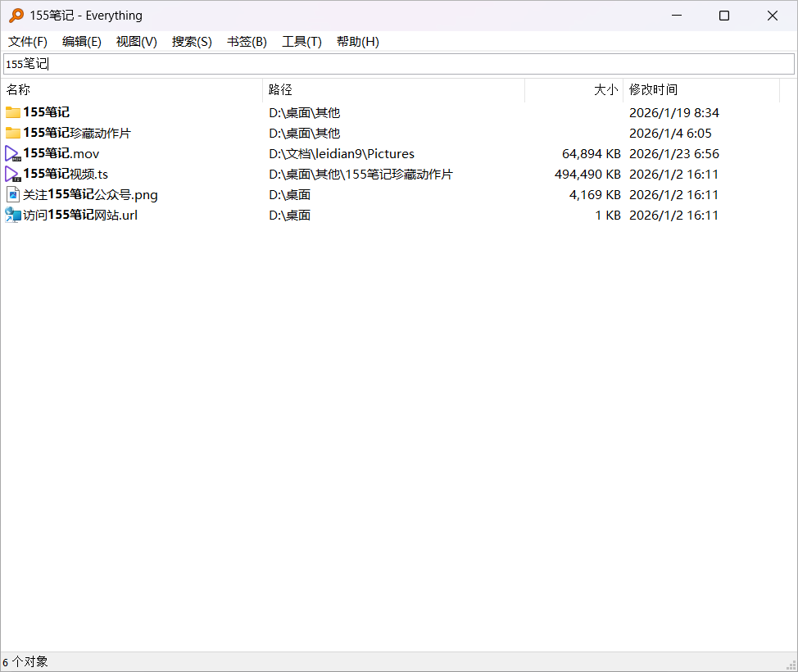Open the 帮助(H) menu
Image resolution: width=798 pixels, height=672 pixels.
[x=358, y=42]
